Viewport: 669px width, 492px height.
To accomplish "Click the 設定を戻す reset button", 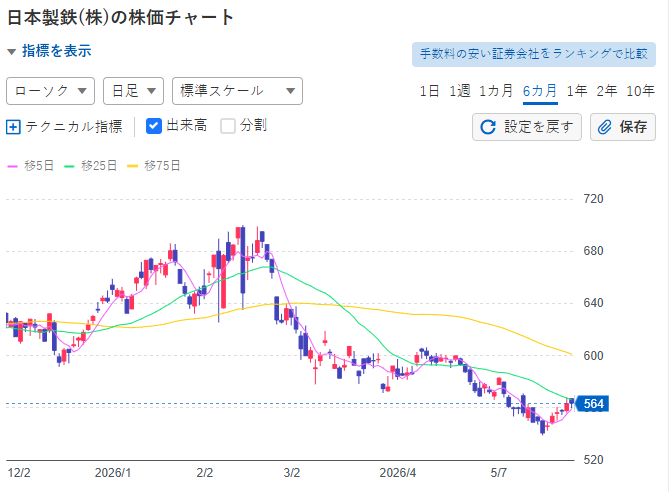I will tap(526, 127).
